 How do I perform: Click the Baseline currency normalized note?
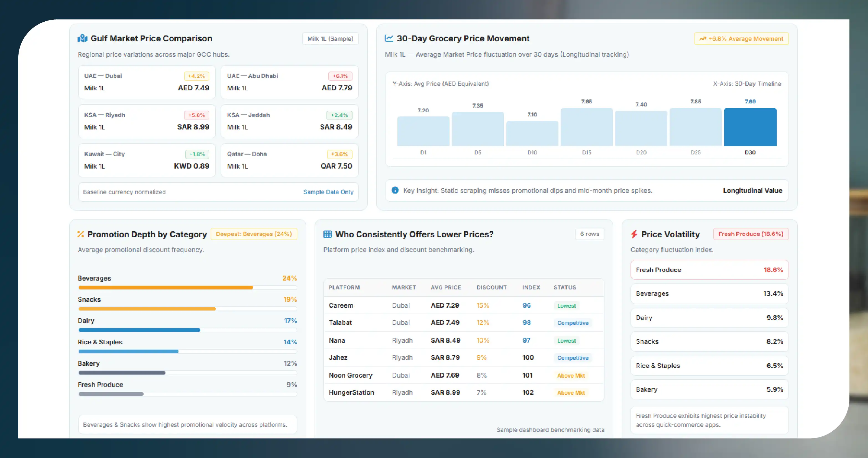[x=124, y=192]
